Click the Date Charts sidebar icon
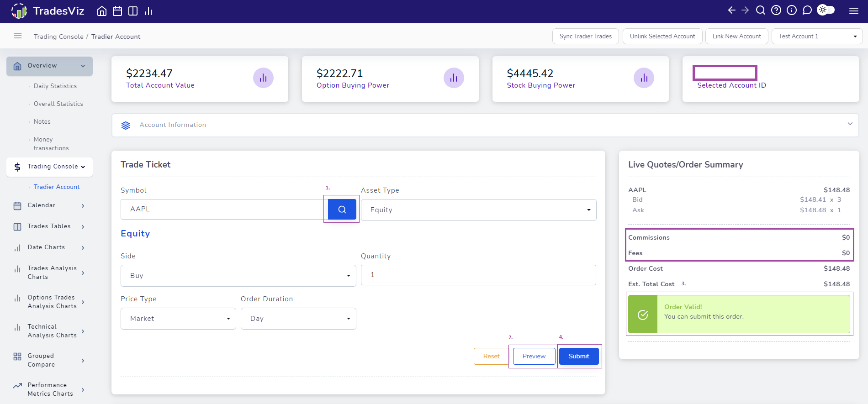Screen dimensions: 868x404 17,248
